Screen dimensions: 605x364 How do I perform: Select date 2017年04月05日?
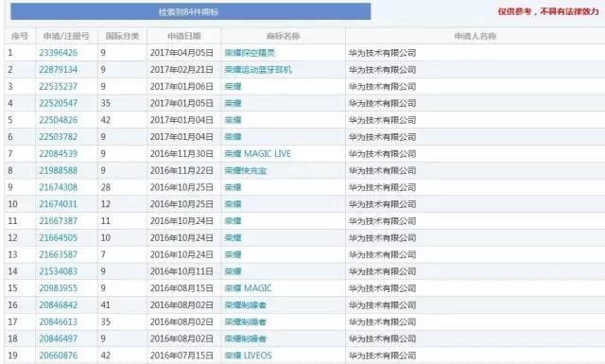[181, 53]
